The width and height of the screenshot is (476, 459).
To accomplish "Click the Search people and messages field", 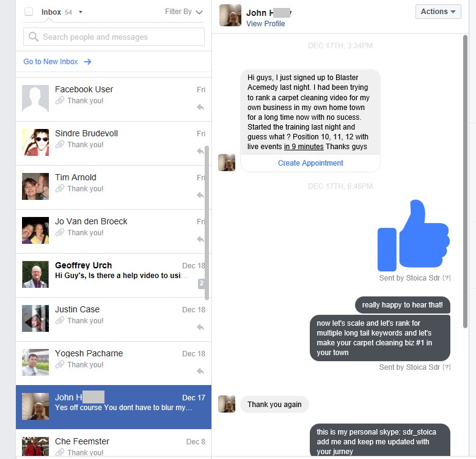I will click(x=114, y=37).
